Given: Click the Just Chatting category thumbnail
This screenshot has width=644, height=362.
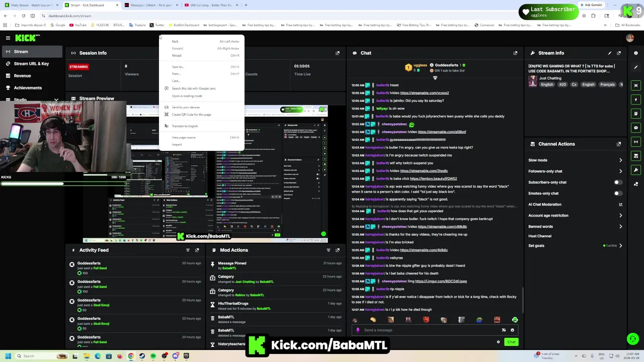Looking at the screenshot, I should click(532, 81).
